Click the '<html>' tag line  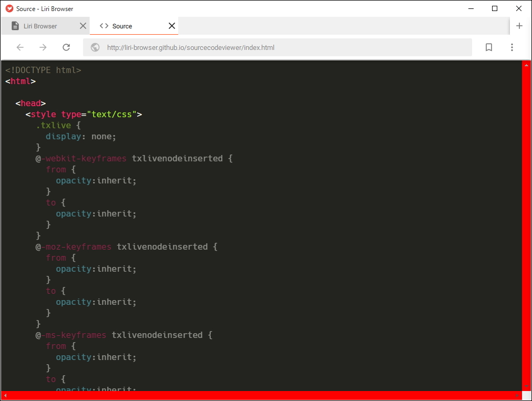21,81
